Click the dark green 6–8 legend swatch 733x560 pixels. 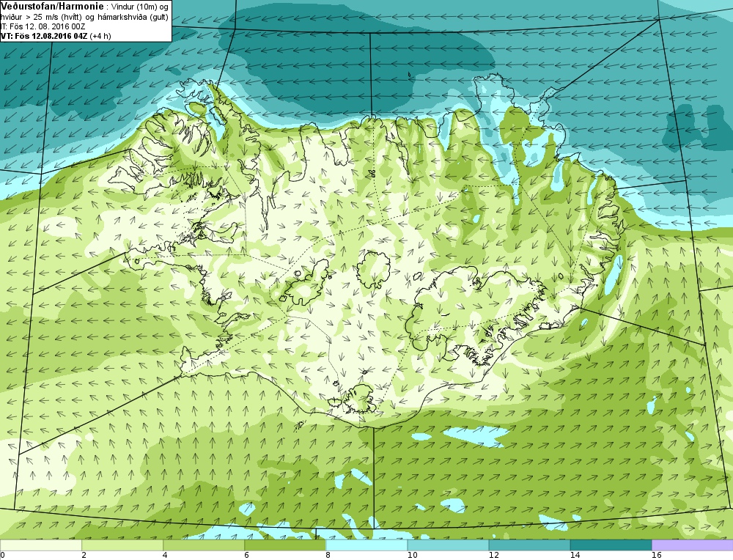coord(285,545)
